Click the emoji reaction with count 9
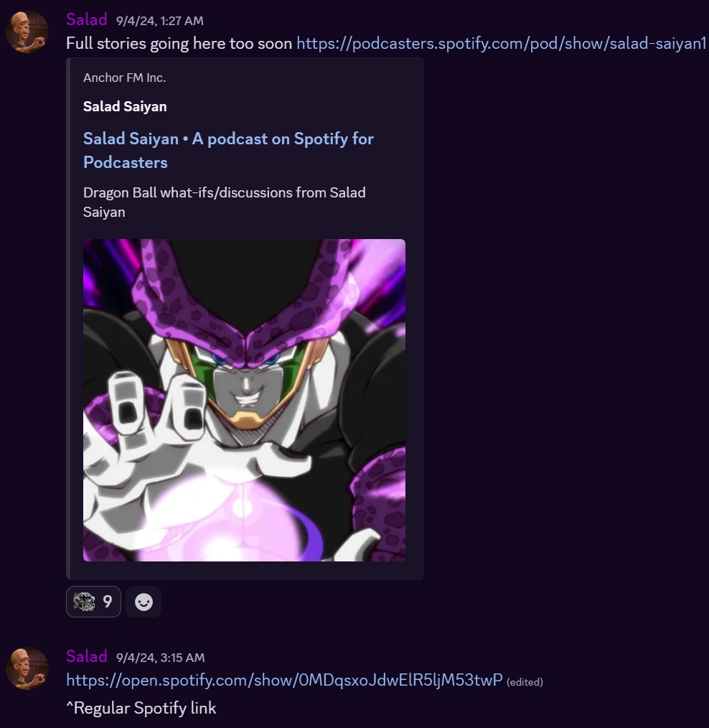709x728 pixels. pyautogui.click(x=93, y=602)
